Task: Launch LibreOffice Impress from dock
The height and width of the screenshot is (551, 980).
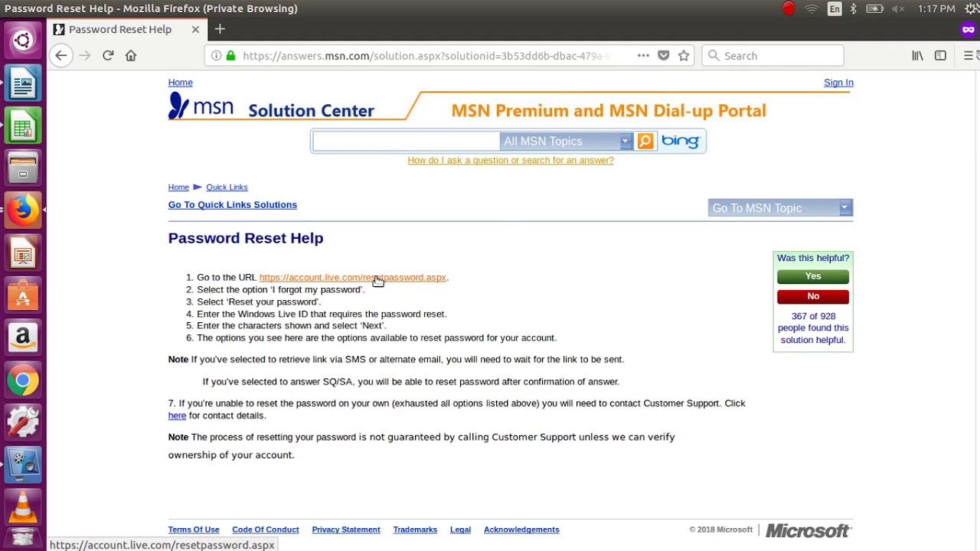Action: tap(23, 253)
